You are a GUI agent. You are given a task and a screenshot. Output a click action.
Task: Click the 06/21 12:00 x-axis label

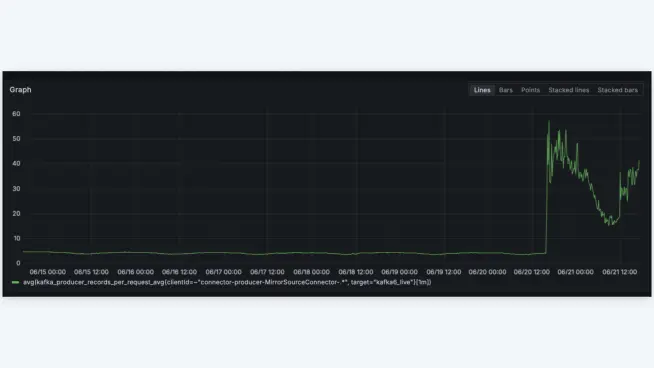pyautogui.click(x=620, y=272)
